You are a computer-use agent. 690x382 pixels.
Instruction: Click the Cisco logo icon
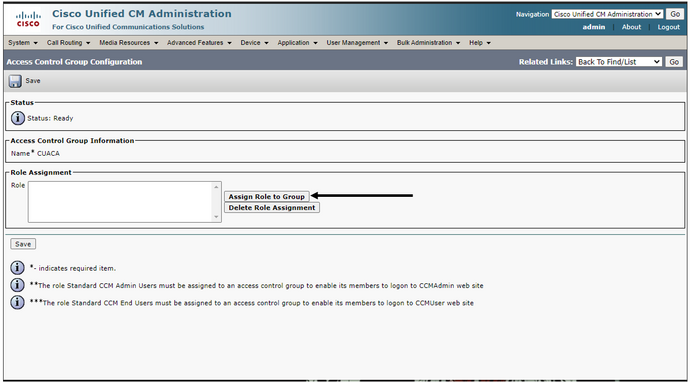tap(28, 20)
